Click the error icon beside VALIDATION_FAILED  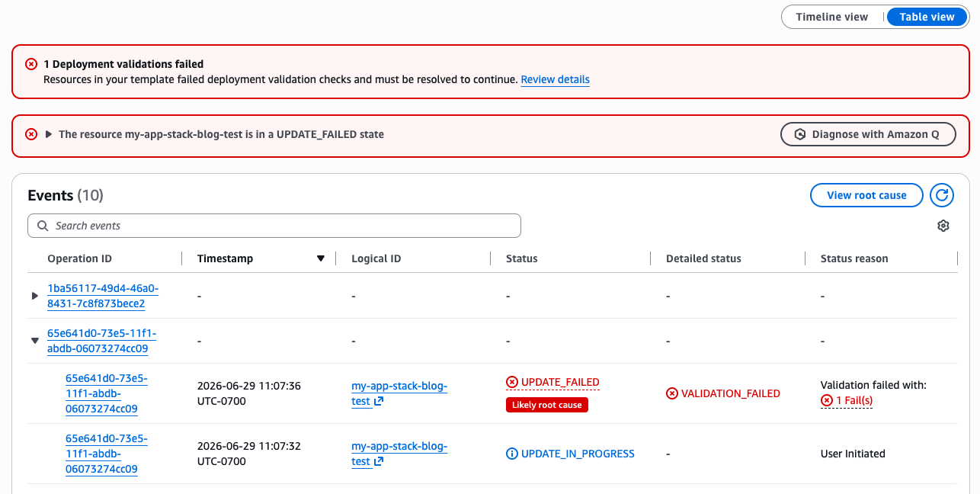pos(672,393)
